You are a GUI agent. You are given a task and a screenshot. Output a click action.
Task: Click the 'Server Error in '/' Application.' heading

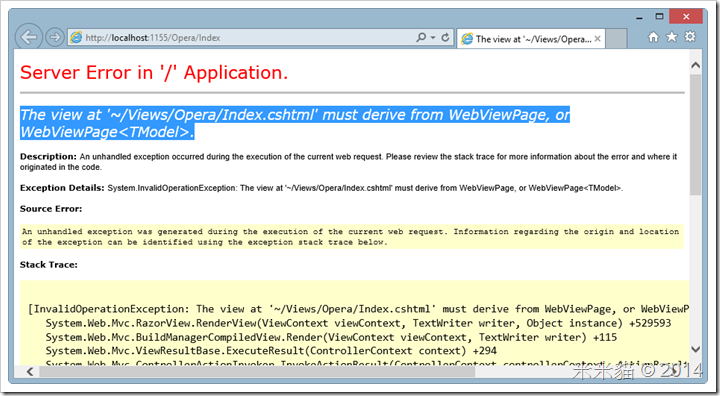click(x=154, y=73)
